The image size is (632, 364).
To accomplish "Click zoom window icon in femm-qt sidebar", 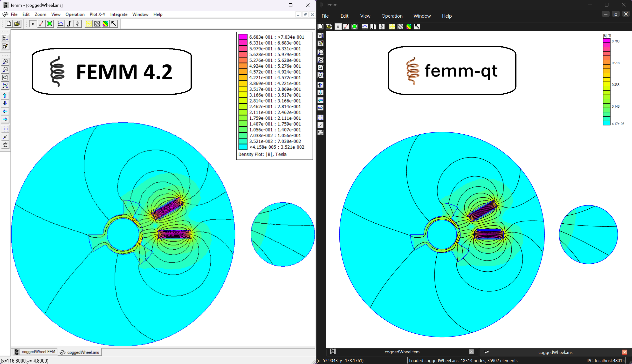I will (321, 75).
